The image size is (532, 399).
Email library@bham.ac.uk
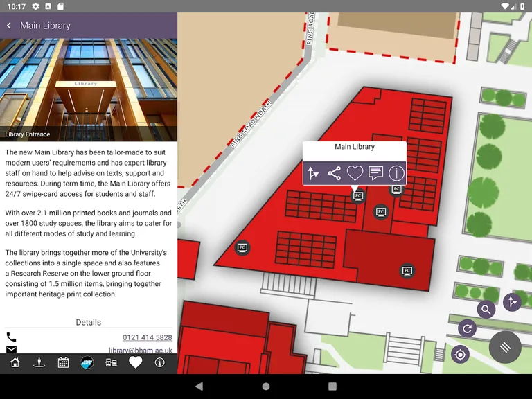click(141, 350)
